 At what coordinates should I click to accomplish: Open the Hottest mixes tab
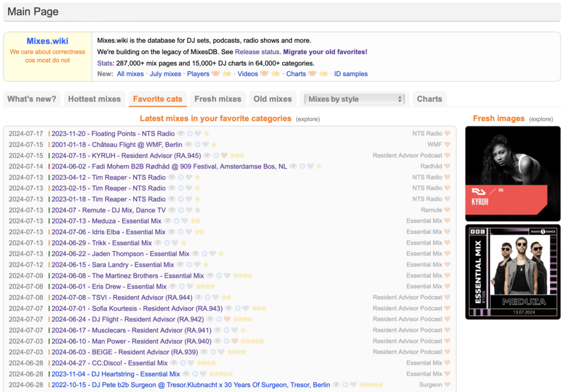click(95, 99)
